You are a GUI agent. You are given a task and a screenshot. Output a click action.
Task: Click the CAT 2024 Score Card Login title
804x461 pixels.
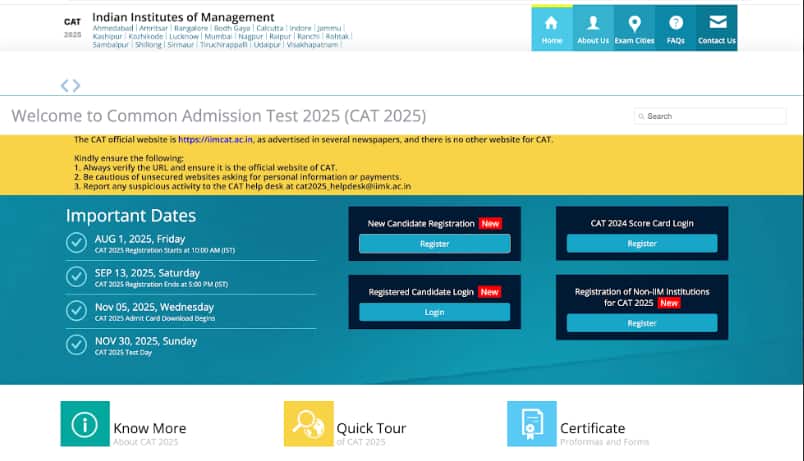tap(642, 223)
